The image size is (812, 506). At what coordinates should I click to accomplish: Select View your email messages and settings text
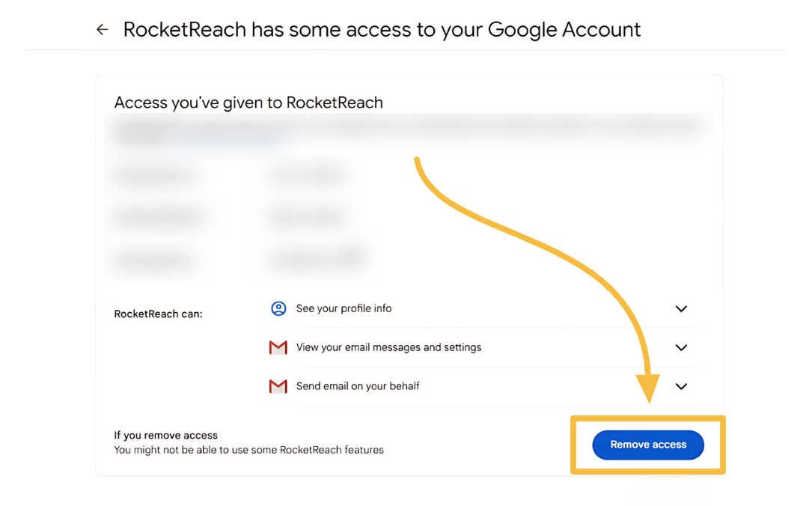pos(389,347)
